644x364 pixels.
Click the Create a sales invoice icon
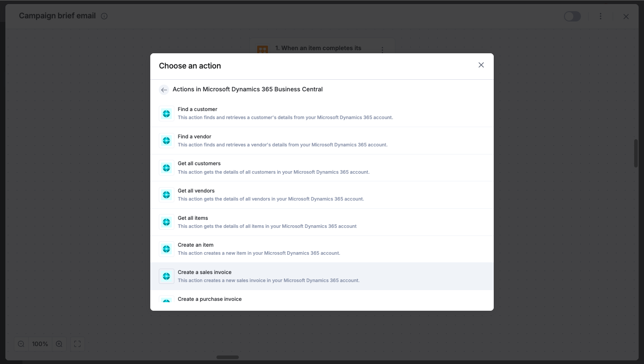(x=166, y=276)
